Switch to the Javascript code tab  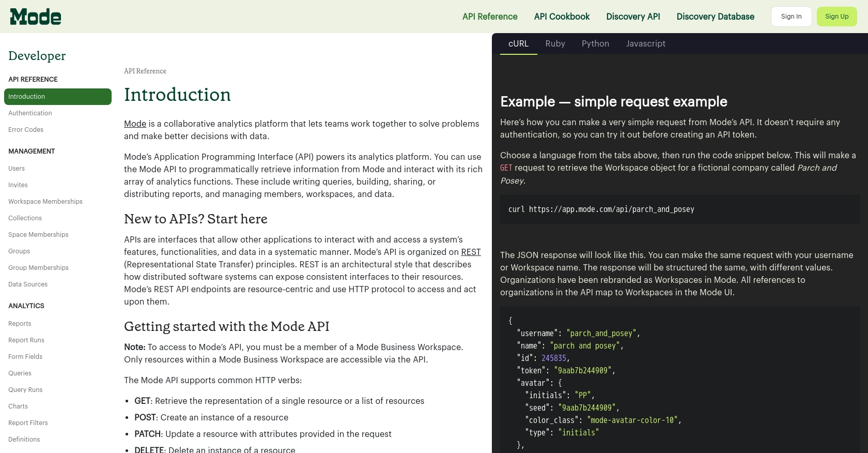(x=645, y=43)
